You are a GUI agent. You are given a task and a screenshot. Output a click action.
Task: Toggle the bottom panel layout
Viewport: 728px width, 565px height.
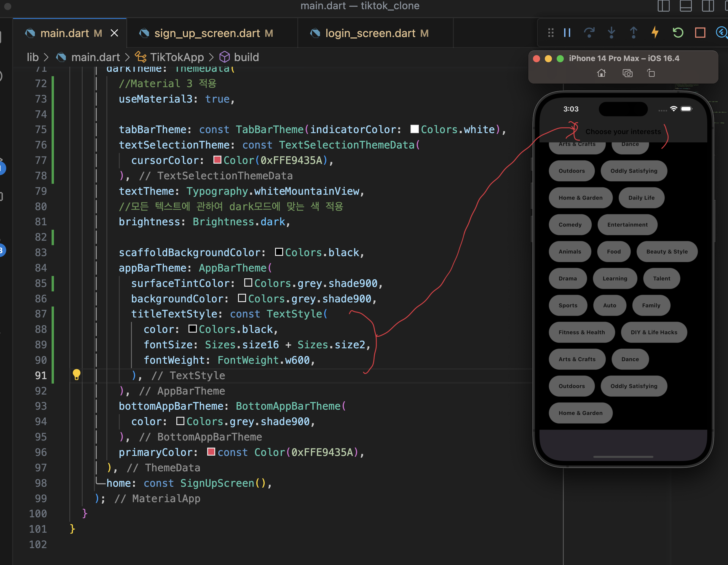(685, 6)
